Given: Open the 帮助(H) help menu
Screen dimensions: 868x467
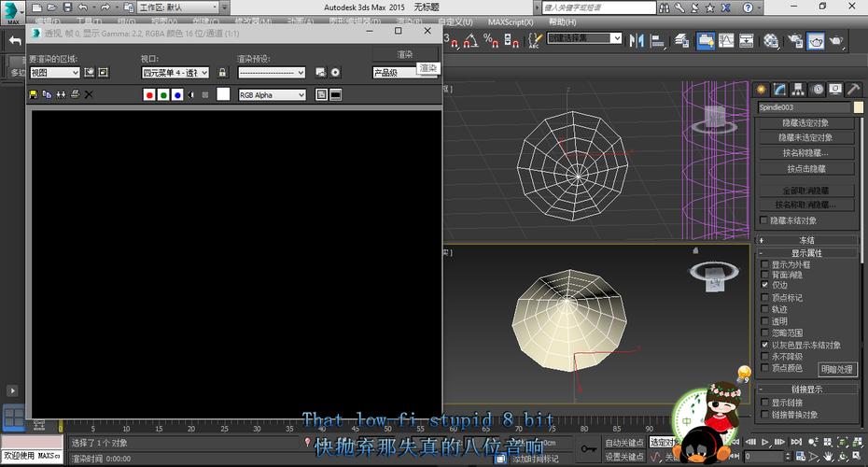Looking at the screenshot, I should click(562, 21).
